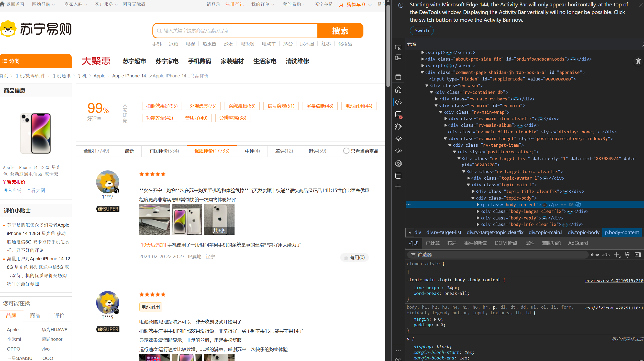Viewport: 644px width, 361px height.
Task: Collapse the topic-body div node
Action: tap(473, 198)
